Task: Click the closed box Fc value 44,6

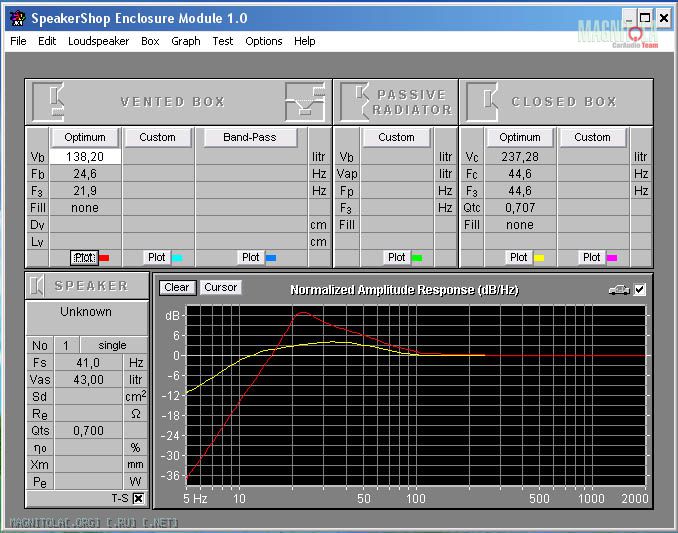Action: point(520,174)
